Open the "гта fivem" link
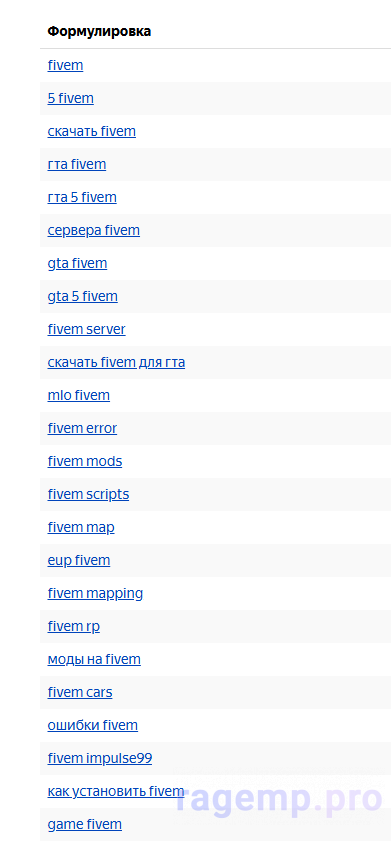Image resolution: width=391 pixels, height=849 pixels. pyautogui.click(x=77, y=165)
